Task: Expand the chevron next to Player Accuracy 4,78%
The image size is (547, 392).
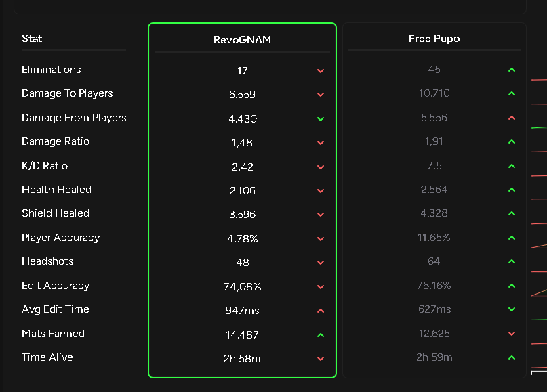Action: point(320,238)
